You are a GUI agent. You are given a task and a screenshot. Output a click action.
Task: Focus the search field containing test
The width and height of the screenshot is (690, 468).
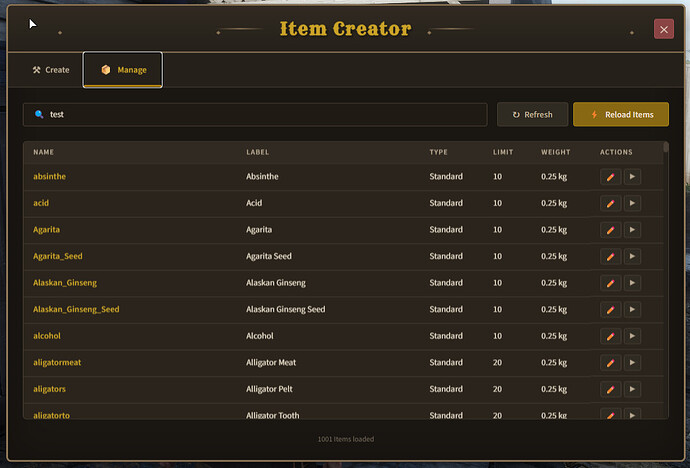[x=255, y=114]
